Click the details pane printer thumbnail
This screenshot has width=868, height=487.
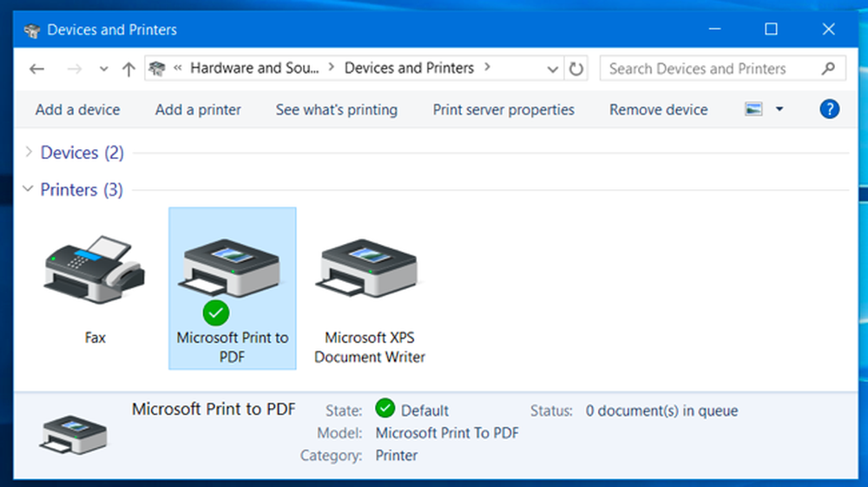click(x=73, y=435)
